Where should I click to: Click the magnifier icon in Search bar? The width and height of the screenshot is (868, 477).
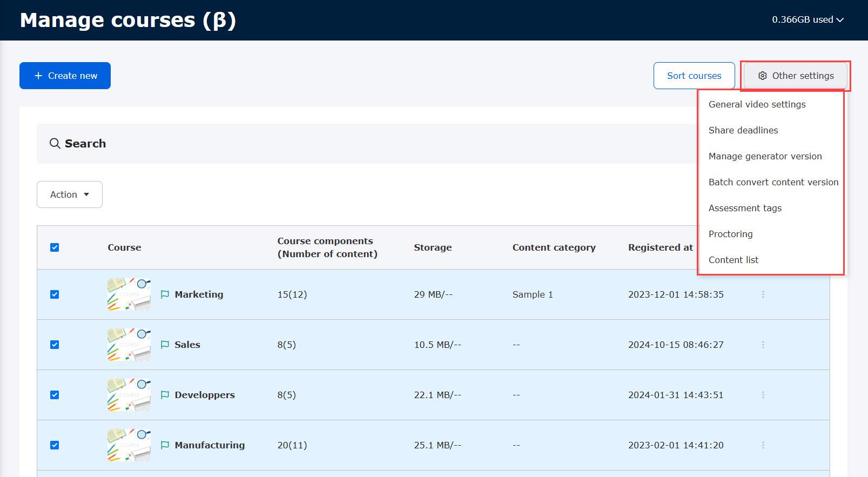click(x=55, y=144)
